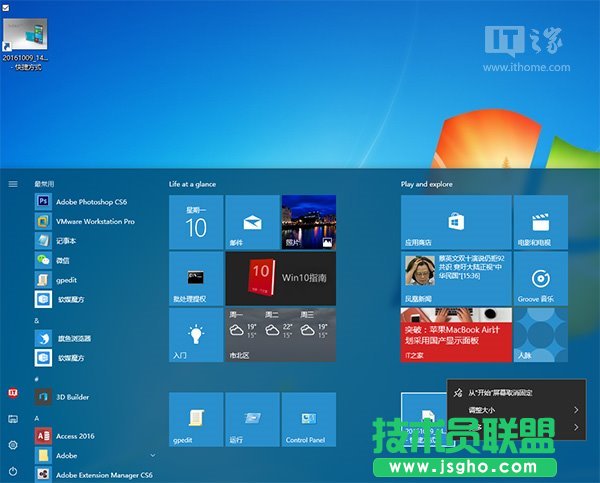600x483 pixels.
Task: Open the Groove 音乐 tile
Action: (x=539, y=277)
